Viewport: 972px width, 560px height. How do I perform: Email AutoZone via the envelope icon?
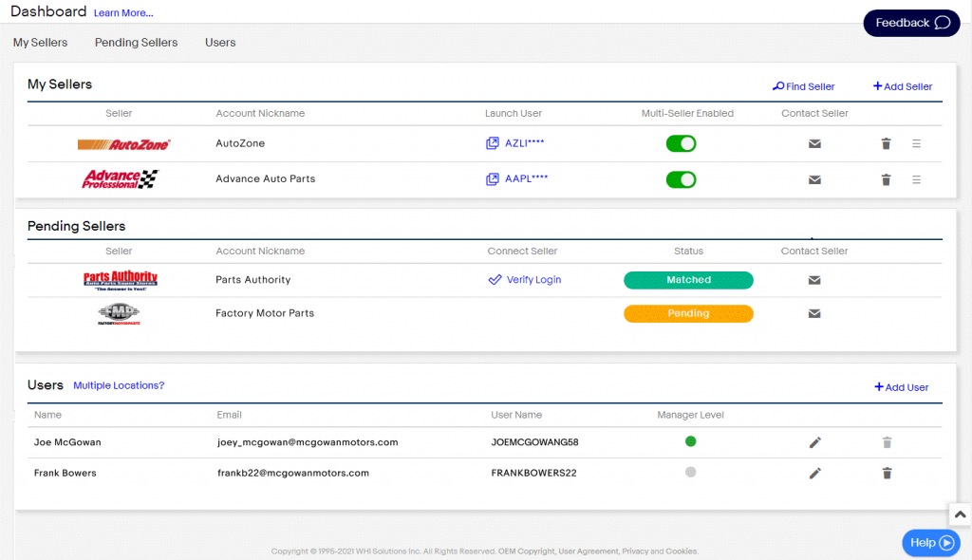click(x=814, y=142)
